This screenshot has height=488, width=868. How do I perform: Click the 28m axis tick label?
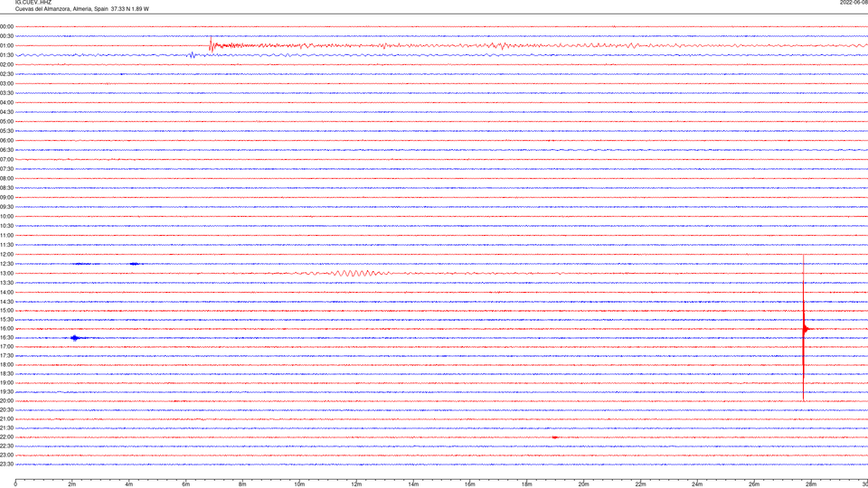click(x=811, y=484)
